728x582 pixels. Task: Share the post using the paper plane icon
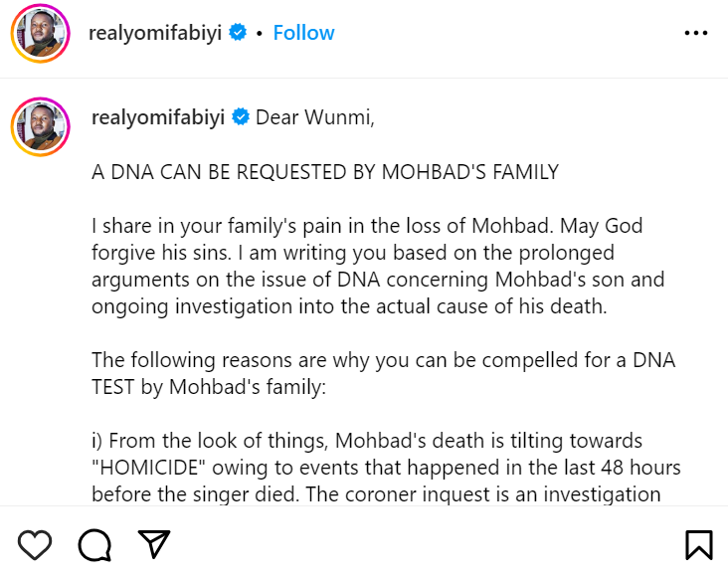click(153, 544)
